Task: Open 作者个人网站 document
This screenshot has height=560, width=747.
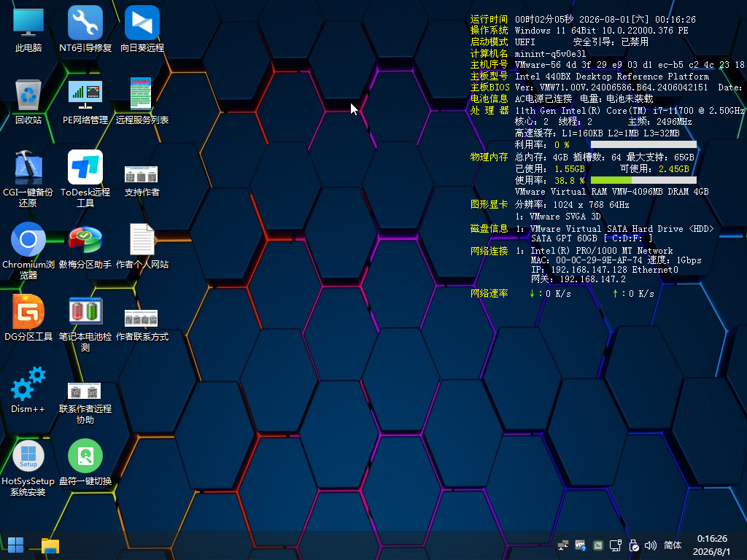Action: pyautogui.click(x=142, y=246)
